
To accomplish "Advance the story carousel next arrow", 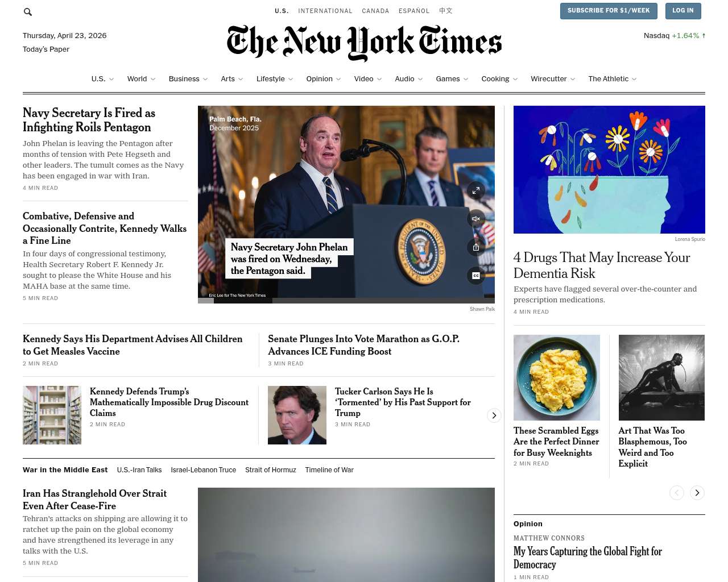I will click(x=494, y=415).
